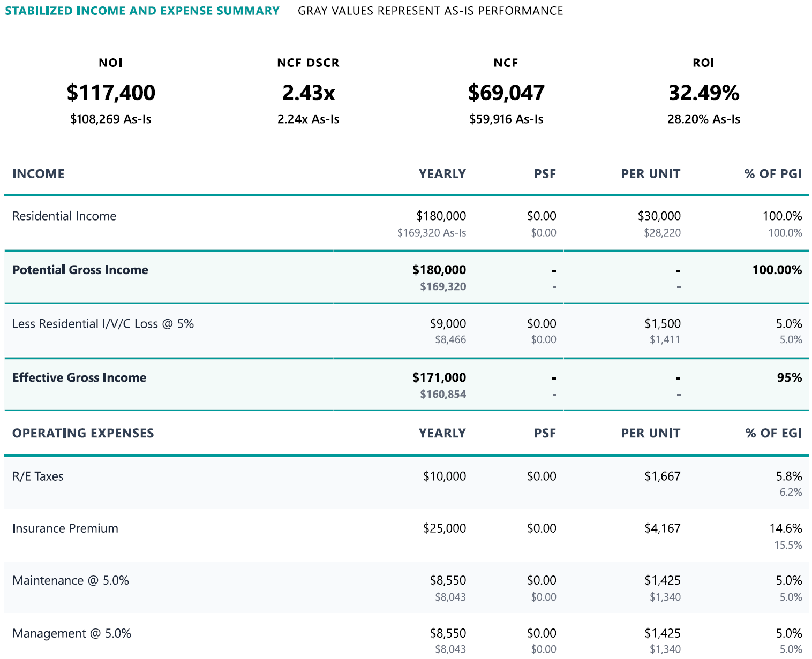Select the NOI value $117,400
Screen dimensions: 812x659
coord(111,93)
